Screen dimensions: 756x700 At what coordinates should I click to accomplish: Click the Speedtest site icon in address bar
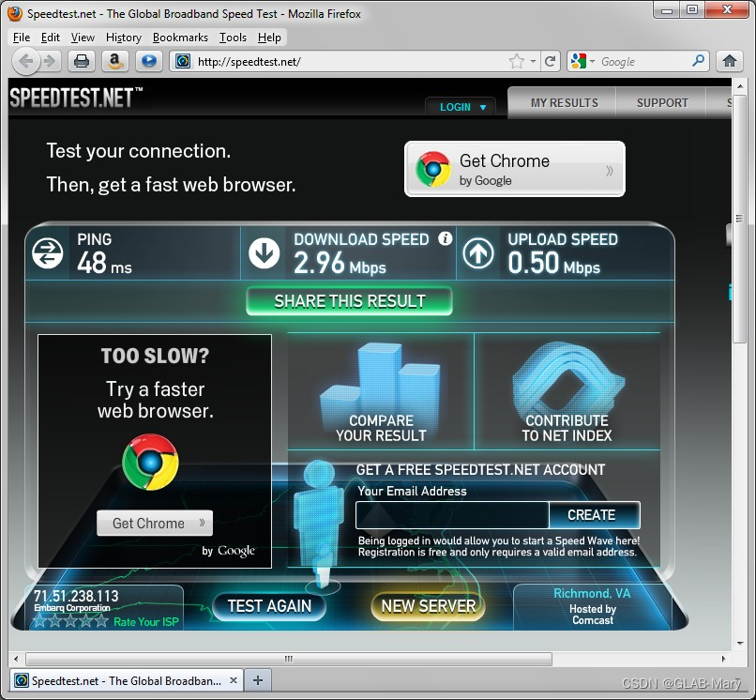tap(183, 62)
